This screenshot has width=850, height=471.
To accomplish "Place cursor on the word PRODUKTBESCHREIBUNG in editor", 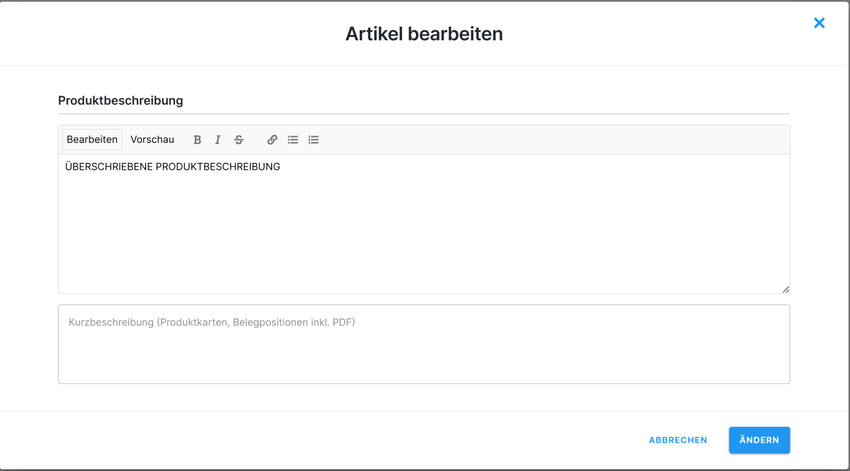I will (x=218, y=167).
